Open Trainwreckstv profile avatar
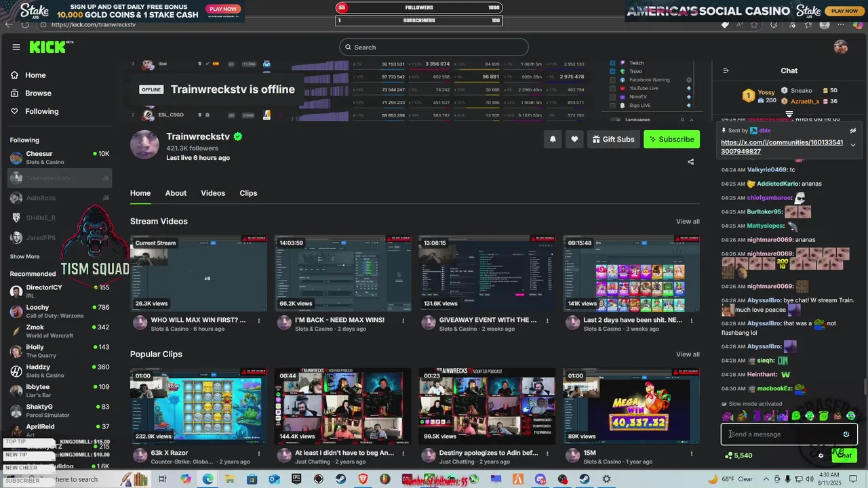Viewport: 868px width, 488px height. (x=144, y=144)
